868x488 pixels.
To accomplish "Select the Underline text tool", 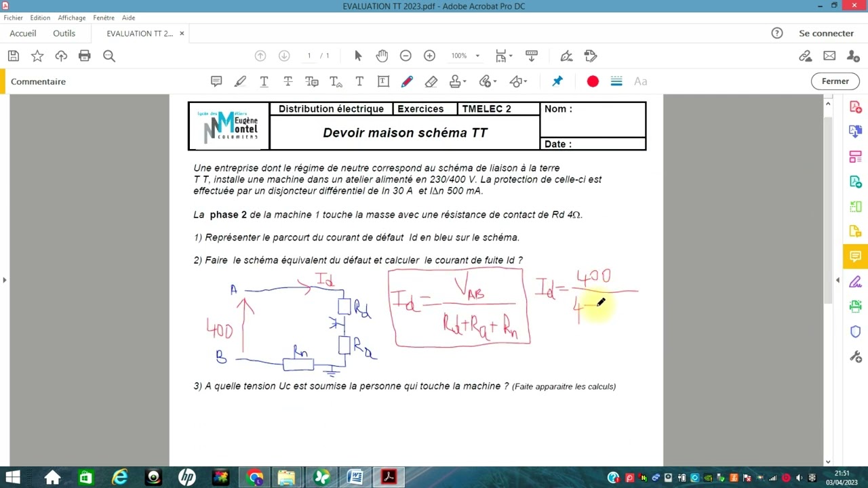I will (x=264, y=81).
